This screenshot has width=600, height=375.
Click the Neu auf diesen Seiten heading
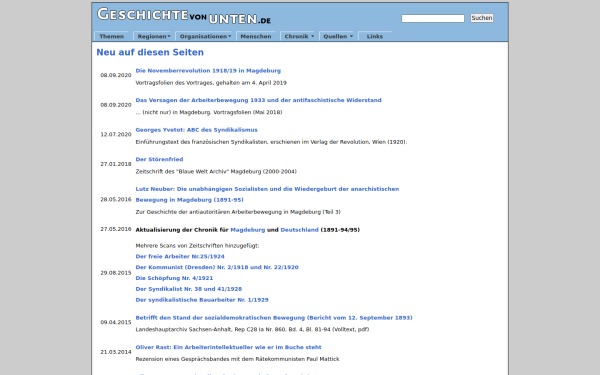click(150, 52)
